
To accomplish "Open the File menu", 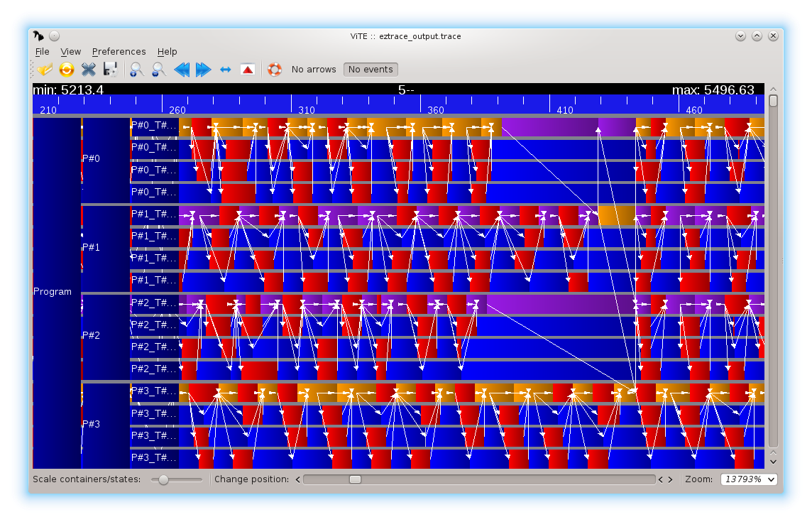I will pos(43,52).
